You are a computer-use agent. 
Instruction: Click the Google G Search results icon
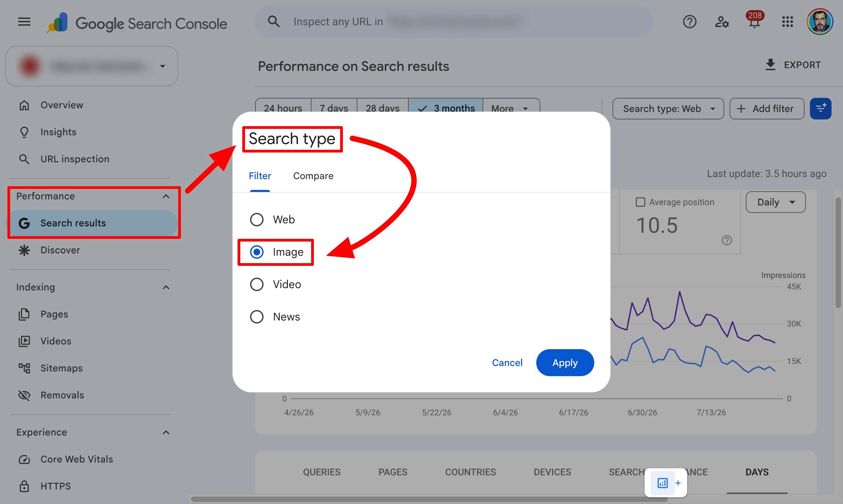pos(24,223)
